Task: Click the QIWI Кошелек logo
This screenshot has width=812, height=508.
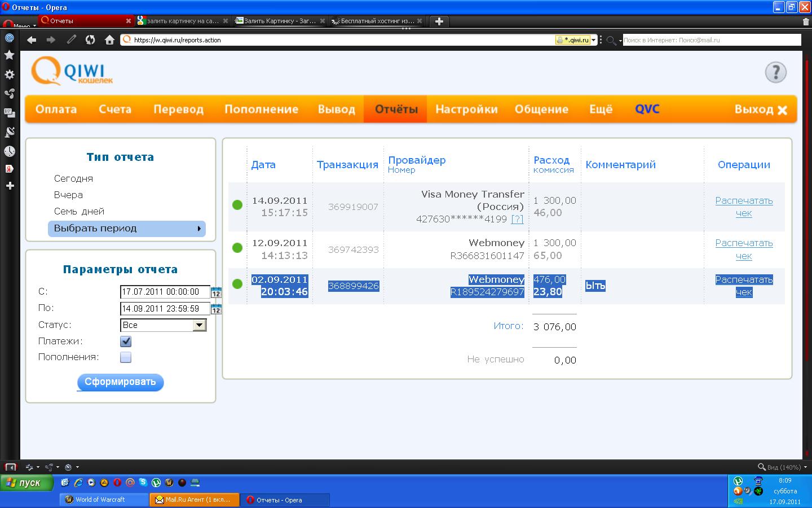Action: pos(72,72)
